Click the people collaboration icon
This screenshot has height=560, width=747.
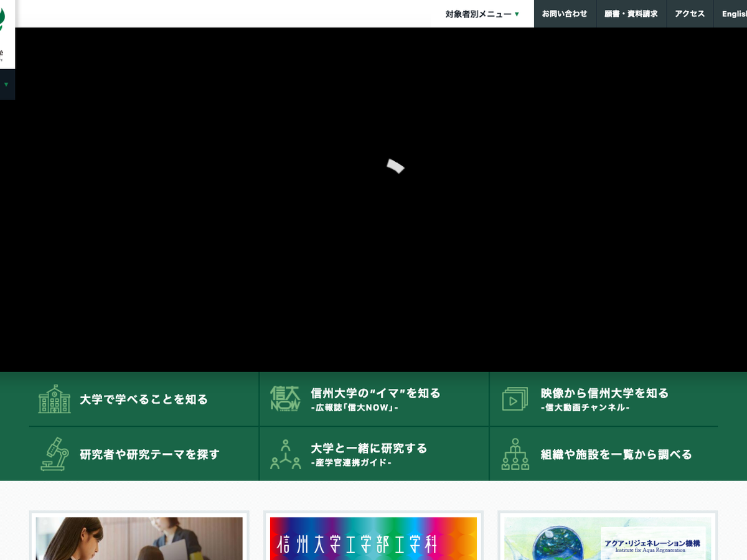pos(285,454)
